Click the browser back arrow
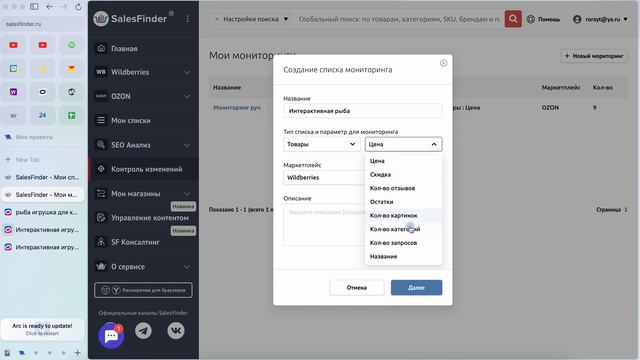 pyautogui.click(x=49, y=7)
